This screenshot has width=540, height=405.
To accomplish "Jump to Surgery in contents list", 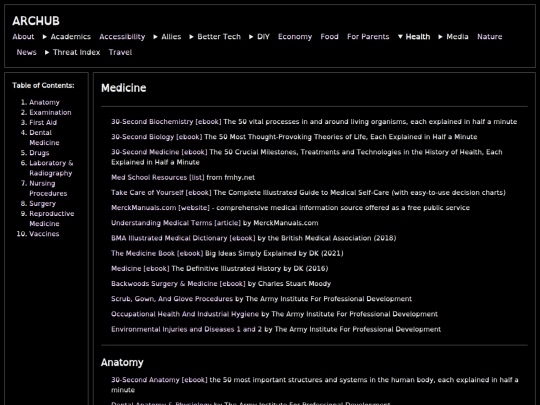I will coord(42,204).
